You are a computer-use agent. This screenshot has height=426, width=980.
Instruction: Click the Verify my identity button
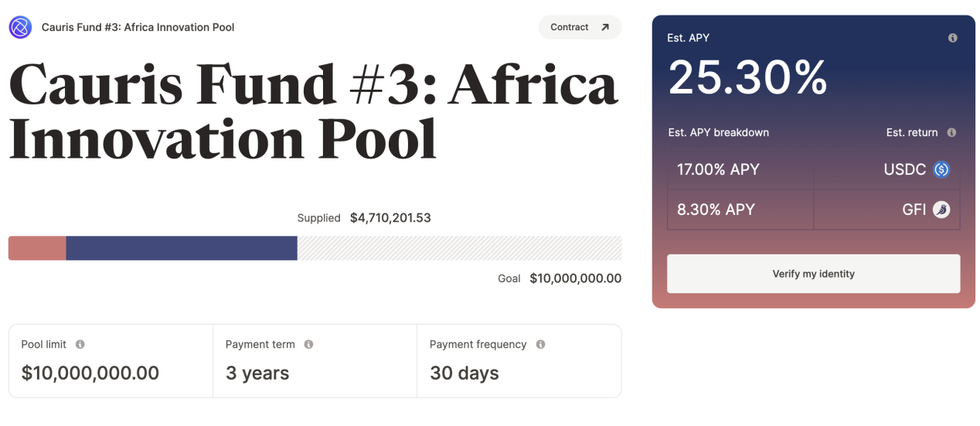pos(813,274)
